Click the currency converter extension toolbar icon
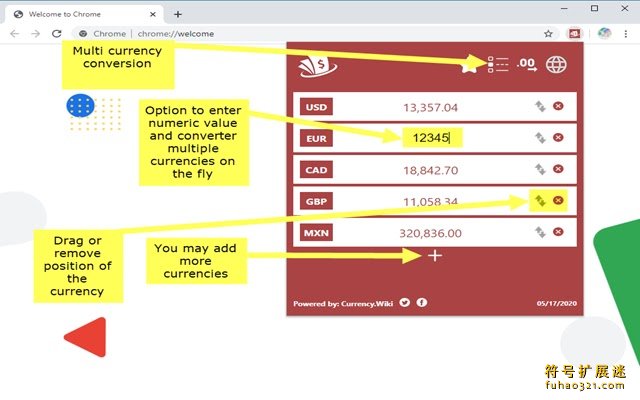The image size is (640, 400). tap(574, 33)
